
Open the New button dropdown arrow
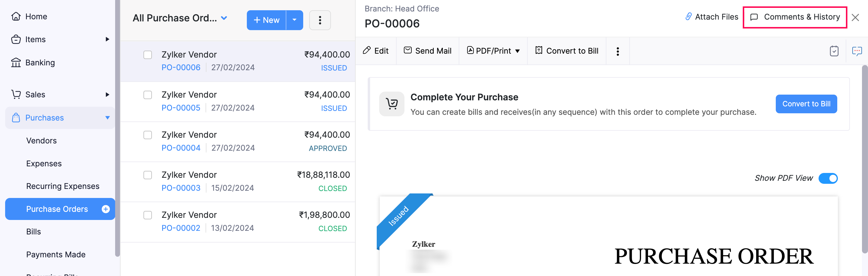click(294, 20)
